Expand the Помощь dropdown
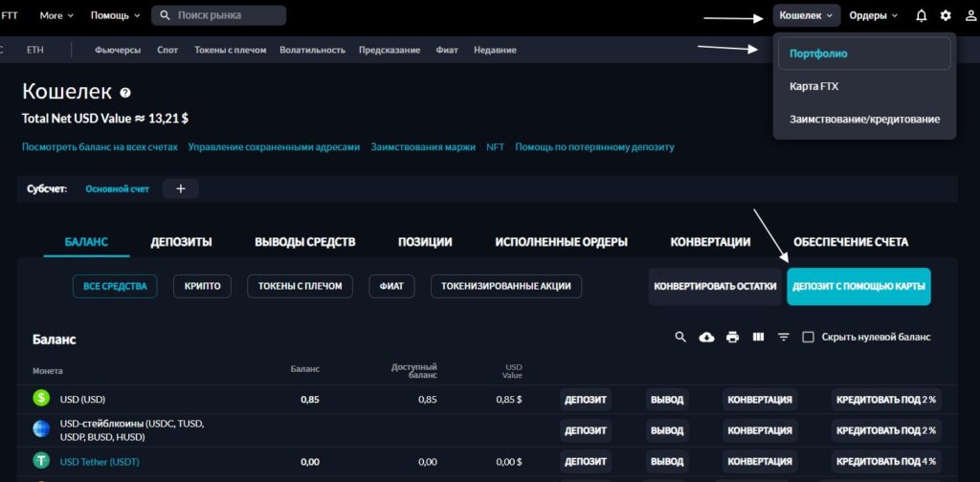Image resolution: width=980 pixels, height=482 pixels. (116, 15)
